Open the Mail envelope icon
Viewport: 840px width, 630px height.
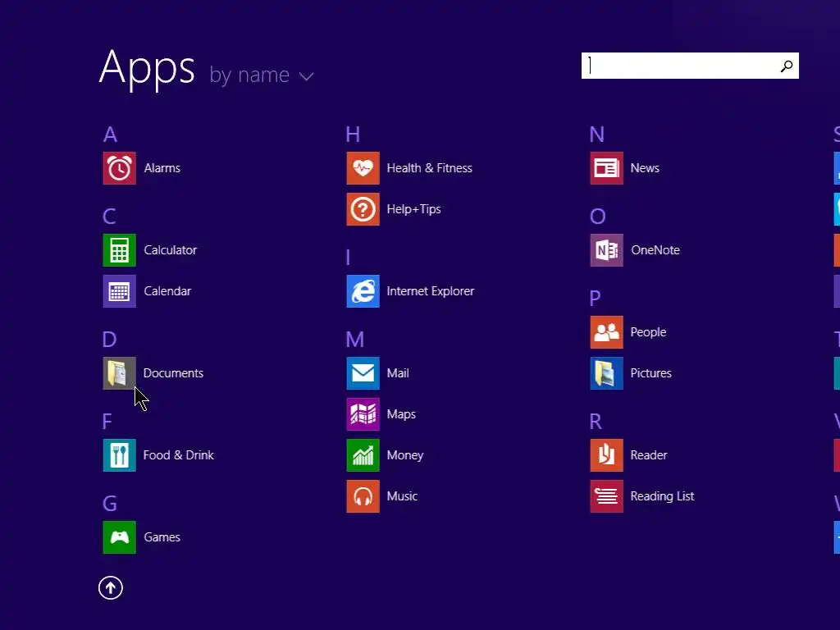363,373
